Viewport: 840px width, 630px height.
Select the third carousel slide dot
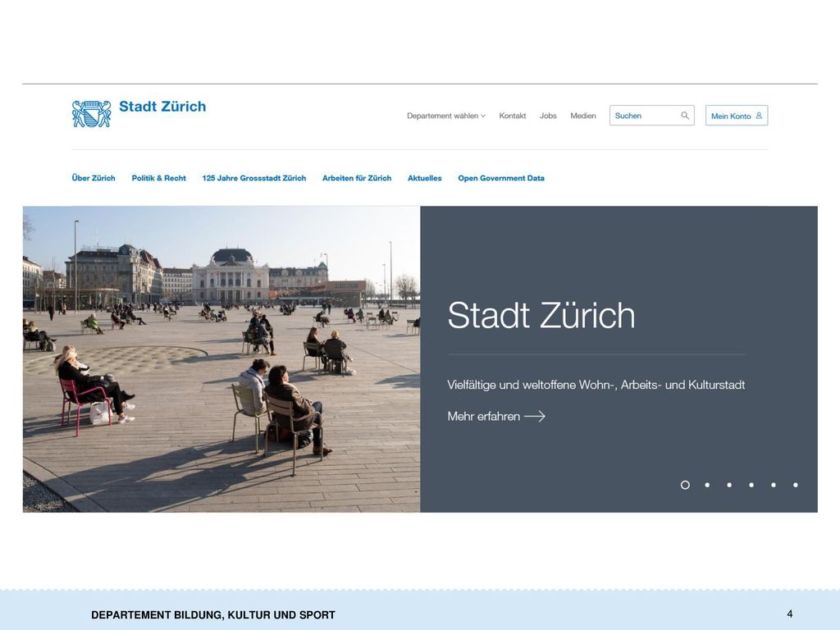coord(729,485)
